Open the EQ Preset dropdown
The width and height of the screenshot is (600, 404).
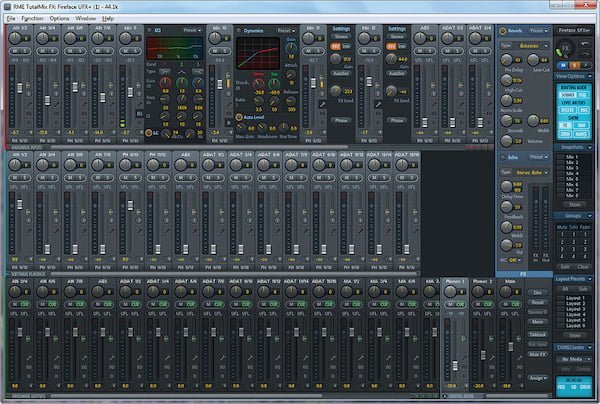pos(192,30)
